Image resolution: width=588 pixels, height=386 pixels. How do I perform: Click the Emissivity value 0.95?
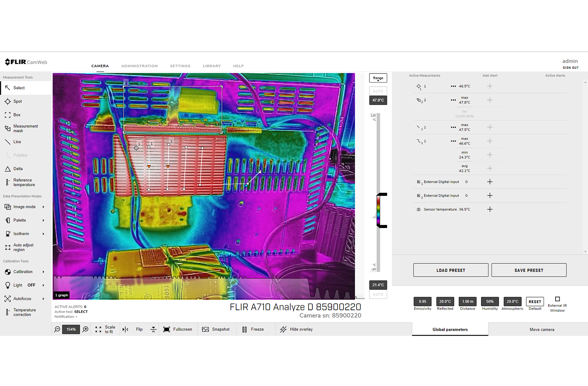pos(423,302)
